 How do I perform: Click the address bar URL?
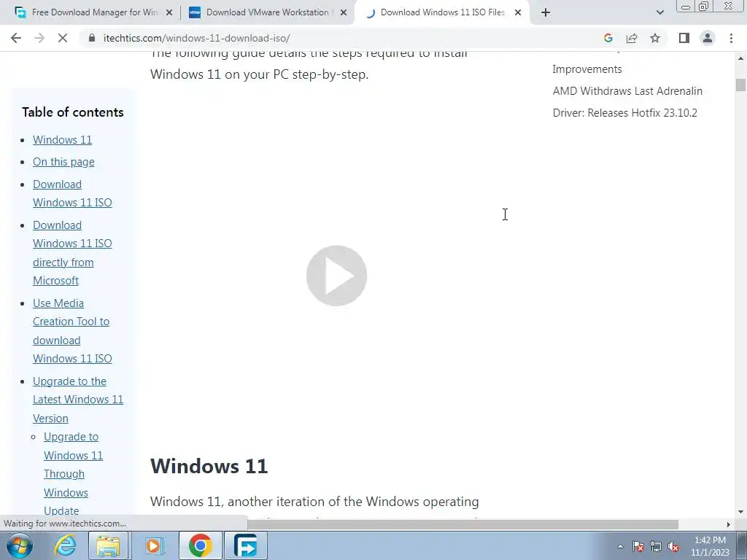click(197, 38)
